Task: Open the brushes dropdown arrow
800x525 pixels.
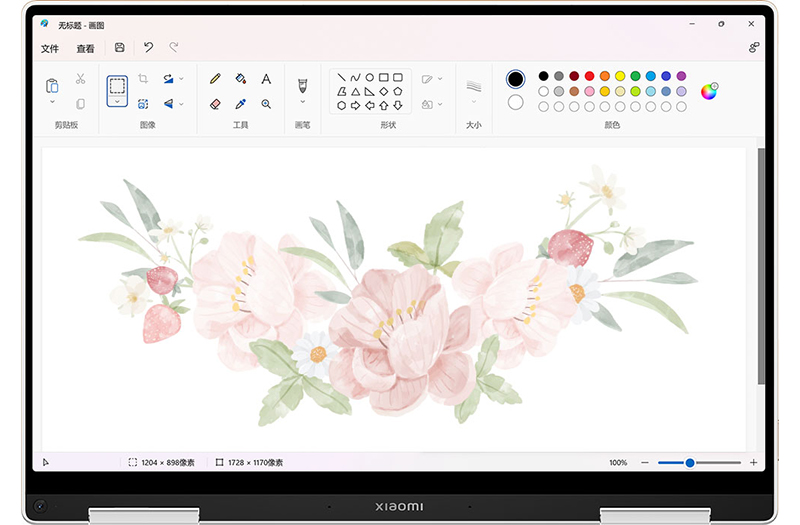Action: (x=302, y=101)
